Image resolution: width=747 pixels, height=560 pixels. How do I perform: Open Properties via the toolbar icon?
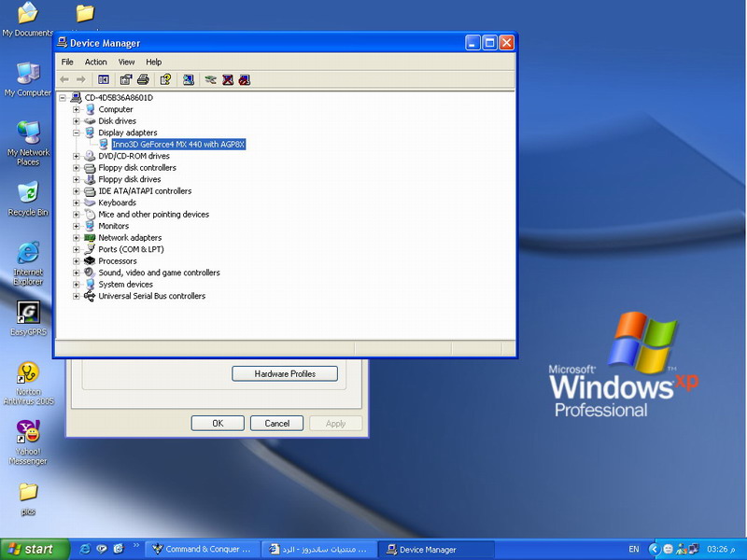click(126, 79)
